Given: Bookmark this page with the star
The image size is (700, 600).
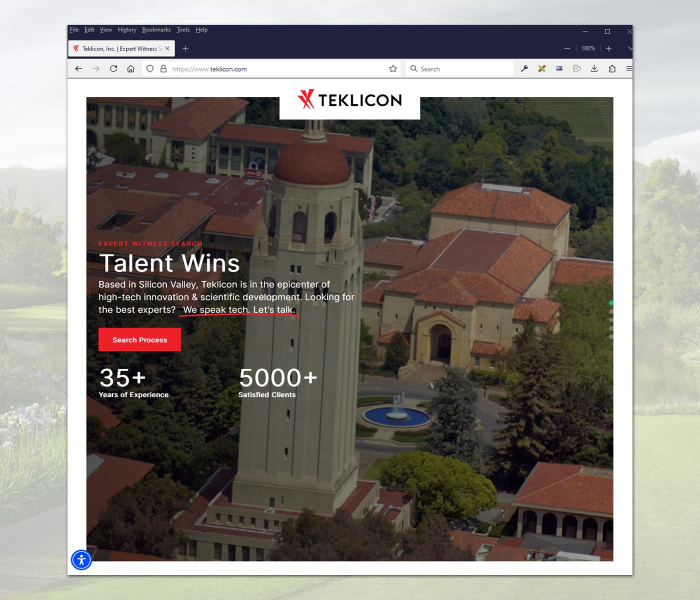Looking at the screenshot, I should [x=393, y=69].
